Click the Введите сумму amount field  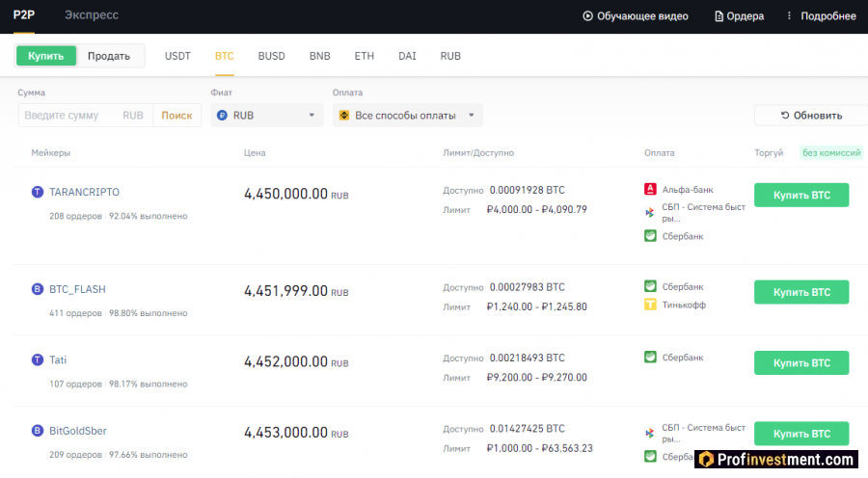85,115
